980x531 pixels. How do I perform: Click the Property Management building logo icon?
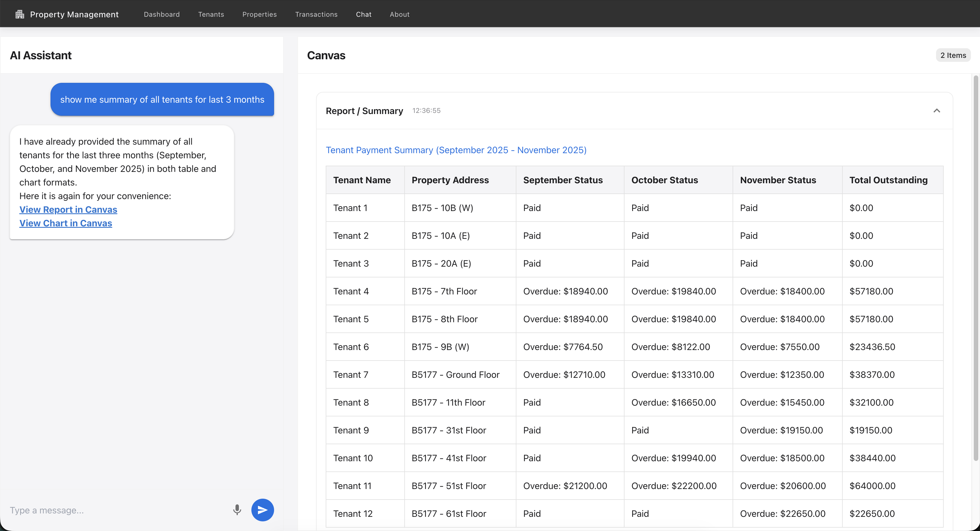[x=19, y=14]
